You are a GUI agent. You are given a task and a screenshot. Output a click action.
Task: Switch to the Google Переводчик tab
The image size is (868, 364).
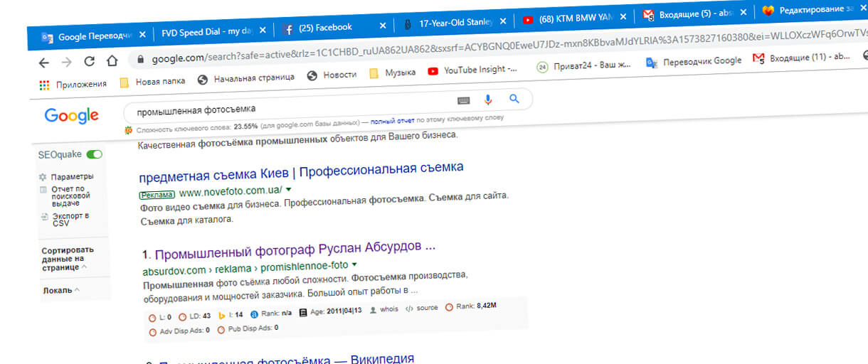[x=87, y=36]
